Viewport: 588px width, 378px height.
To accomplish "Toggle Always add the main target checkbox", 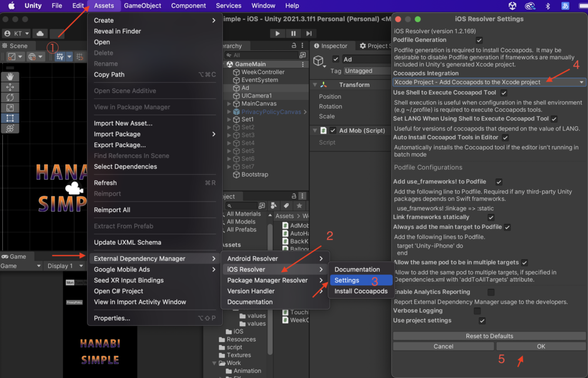I will coord(507,228).
